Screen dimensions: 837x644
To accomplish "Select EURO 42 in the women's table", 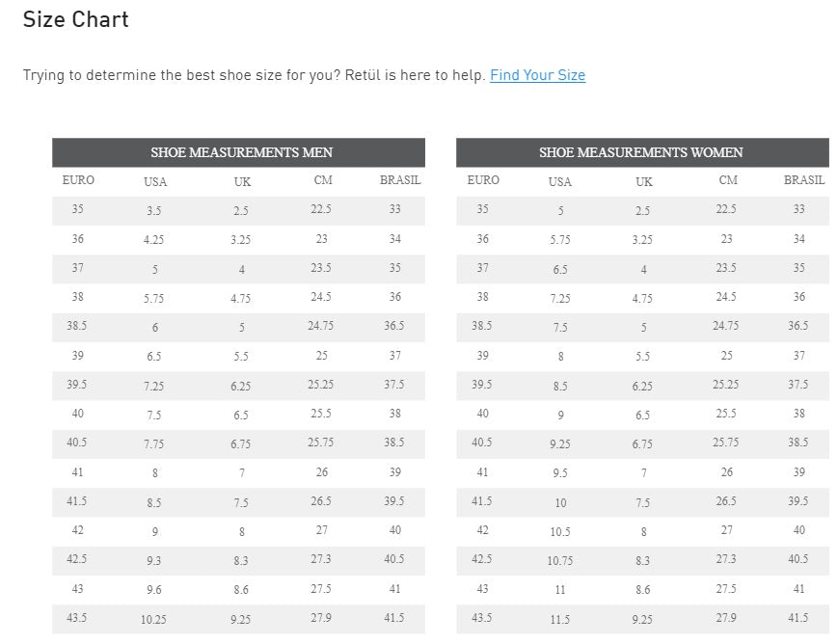I will (482, 530).
